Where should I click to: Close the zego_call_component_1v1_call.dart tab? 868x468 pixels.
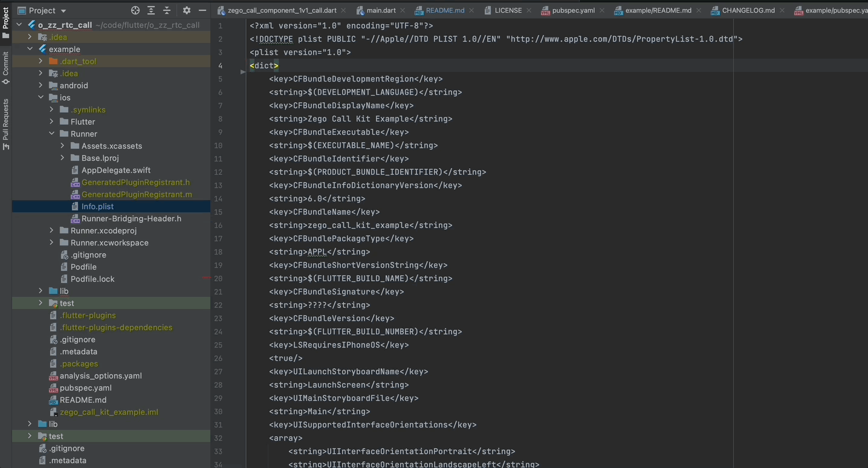coord(344,10)
